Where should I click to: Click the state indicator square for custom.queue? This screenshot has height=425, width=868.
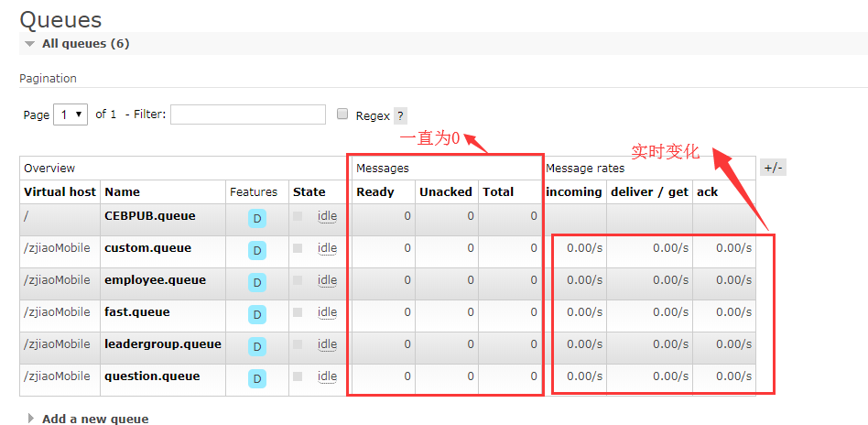(x=298, y=248)
